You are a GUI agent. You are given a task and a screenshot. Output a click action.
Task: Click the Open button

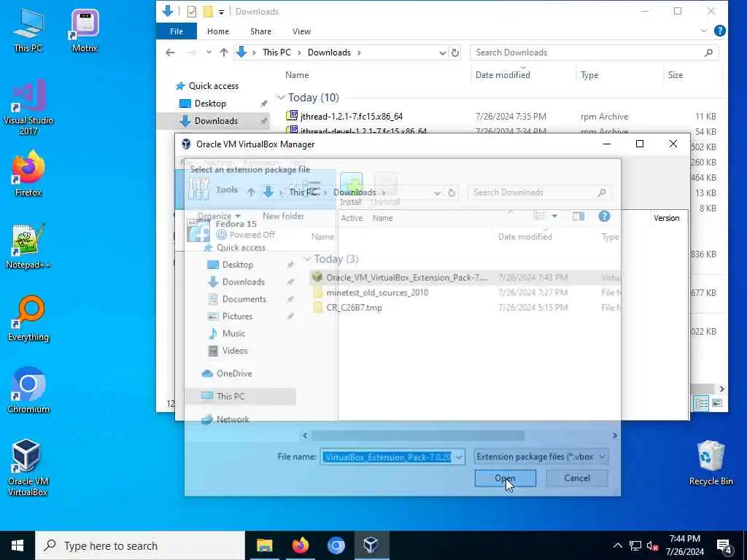(505, 478)
